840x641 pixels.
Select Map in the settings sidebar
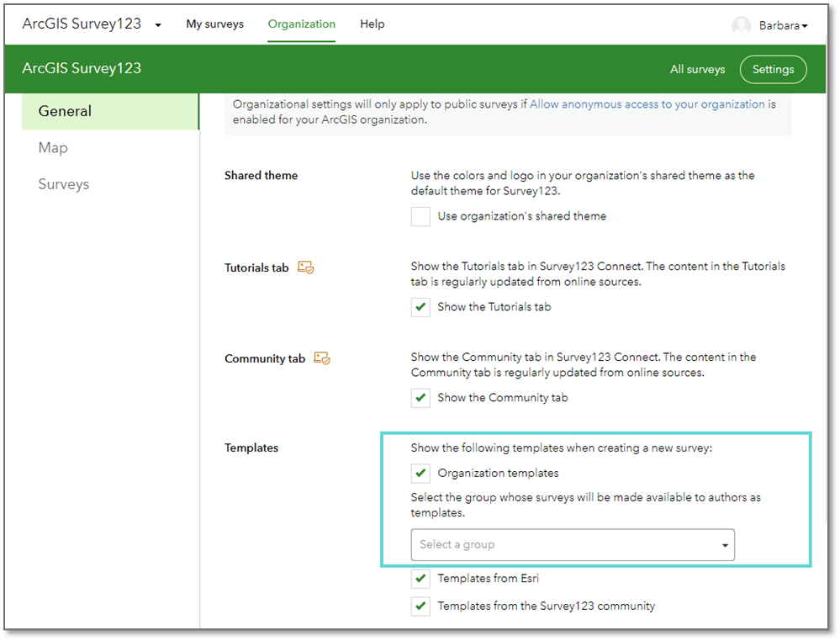tap(52, 147)
